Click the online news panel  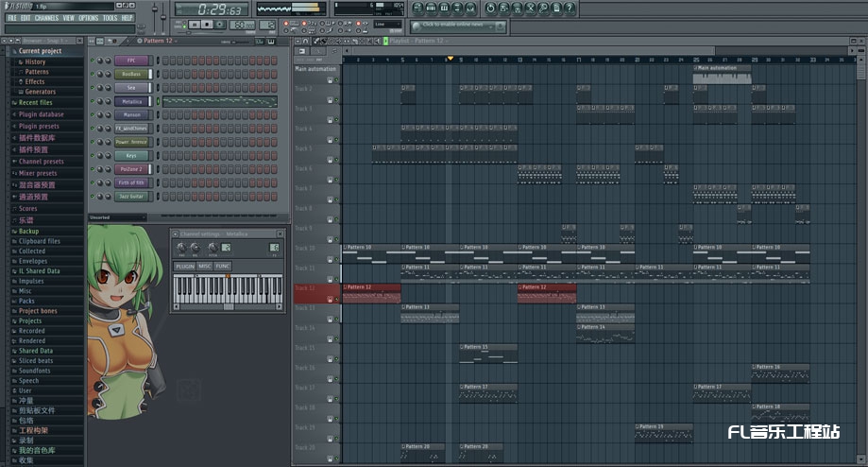458,26
